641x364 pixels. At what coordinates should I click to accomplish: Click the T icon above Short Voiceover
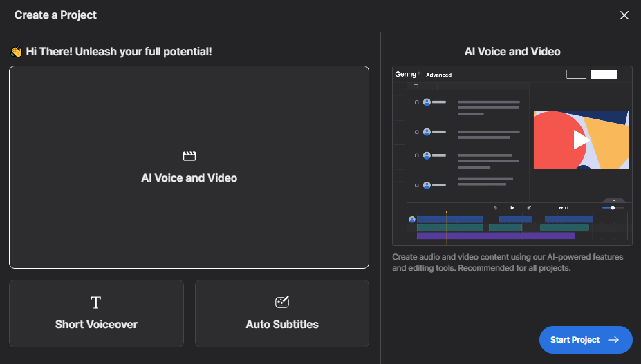96,303
